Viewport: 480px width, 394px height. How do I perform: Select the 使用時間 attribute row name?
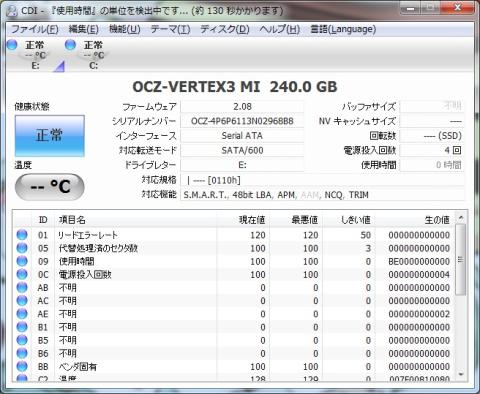[77, 261]
